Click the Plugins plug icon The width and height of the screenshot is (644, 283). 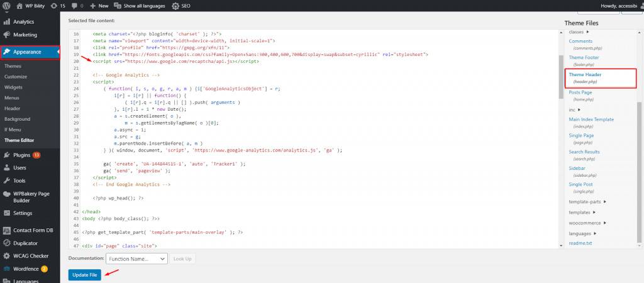[6, 155]
